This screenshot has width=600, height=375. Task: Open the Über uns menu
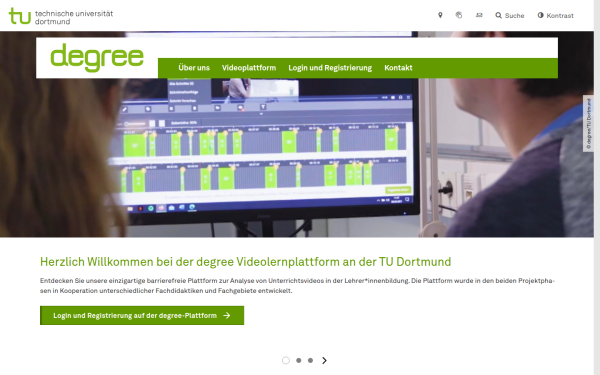click(x=194, y=68)
